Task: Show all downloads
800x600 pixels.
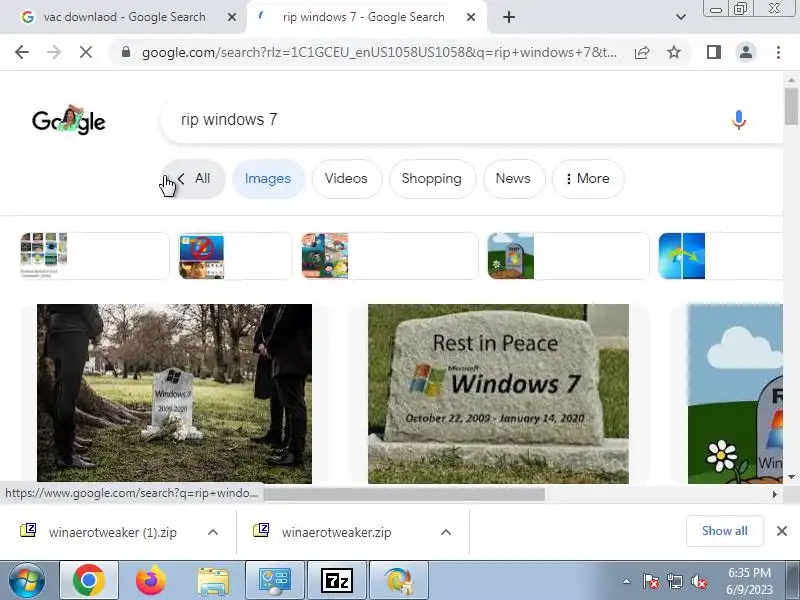Action: point(724,531)
